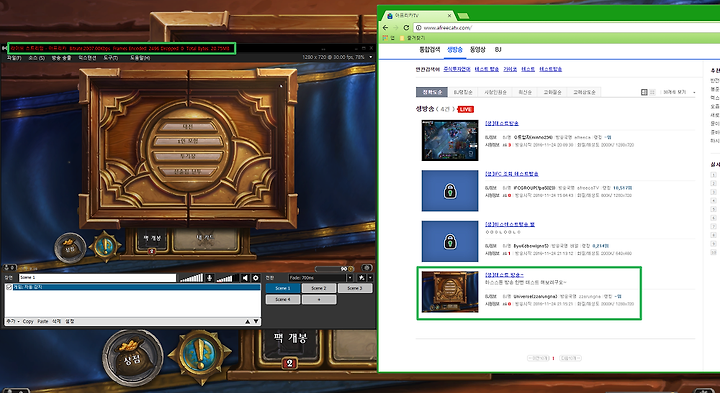The image size is (720, 393).
Task: Switch to the video tab
Action: [x=478, y=50]
